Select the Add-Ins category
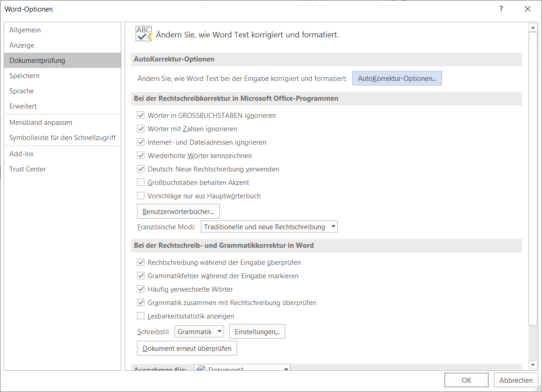The width and height of the screenshot is (542, 392). coord(62,153)
